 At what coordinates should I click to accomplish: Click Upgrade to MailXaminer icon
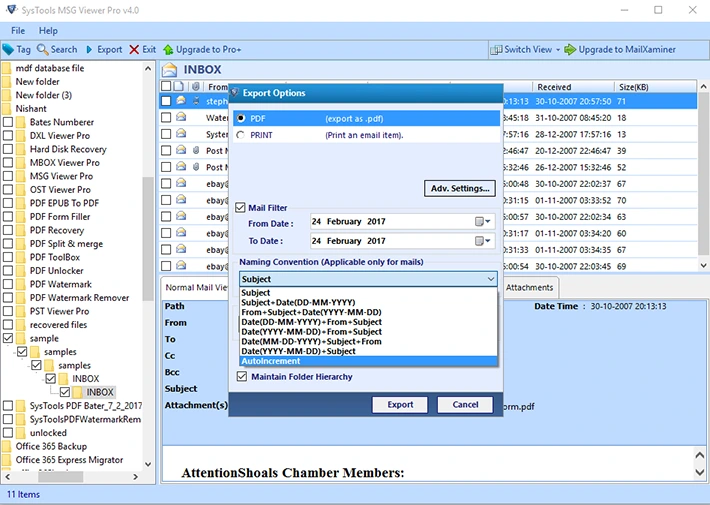pyautogui.click(x=570, y=49)
